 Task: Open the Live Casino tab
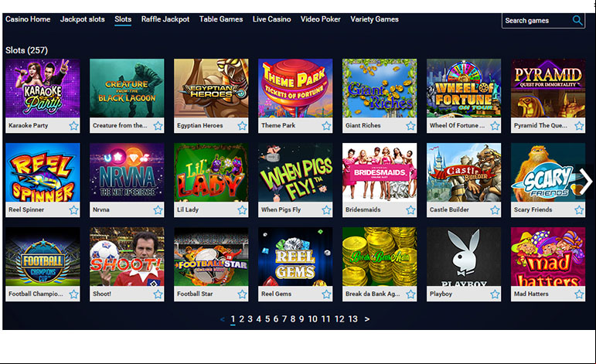coord(272,19)
